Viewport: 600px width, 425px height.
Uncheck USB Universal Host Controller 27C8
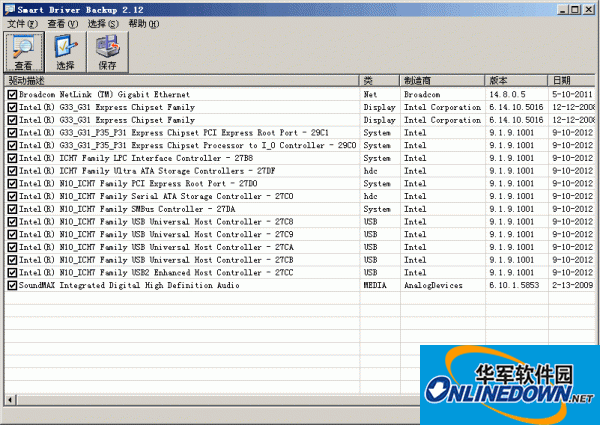click(x=12, y=222)
